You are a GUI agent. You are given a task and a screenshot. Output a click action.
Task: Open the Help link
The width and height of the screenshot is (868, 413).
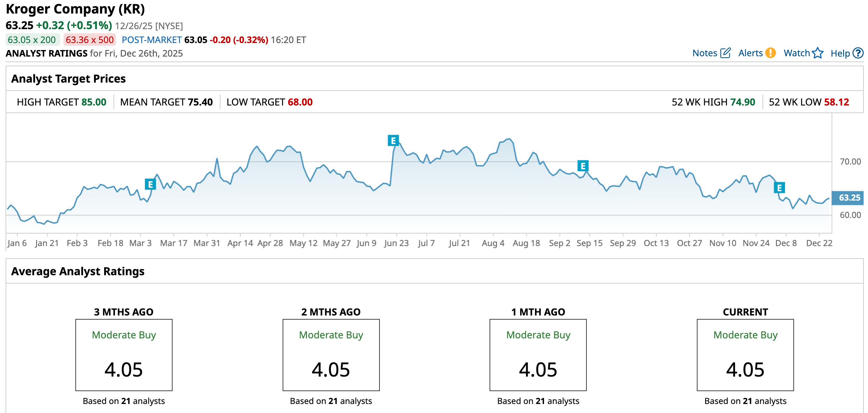click(x=840, y=53)
